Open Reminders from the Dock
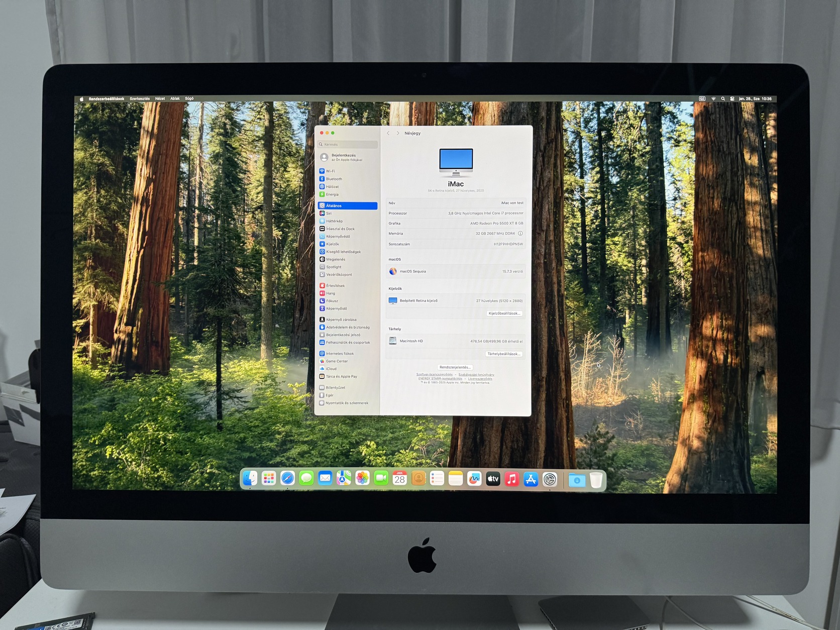Viewport: 840px width, 630px height. 437,478
